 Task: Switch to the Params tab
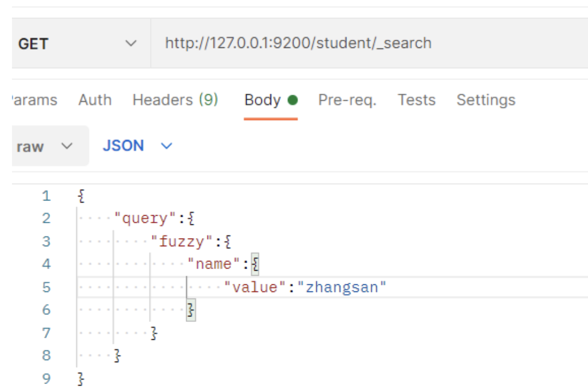(x=34, y=100)
